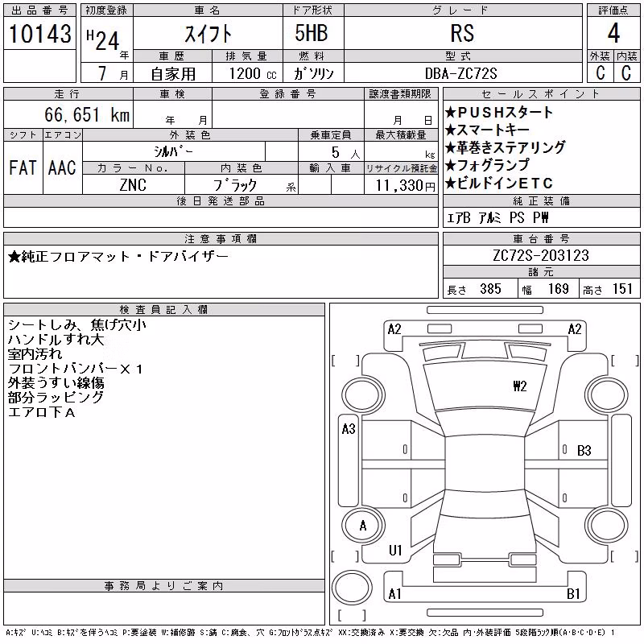This screenshot has height=644, width=644.
Task: Click equipment line エアB アルミ PS PW
Action: [x=497, y=217]
